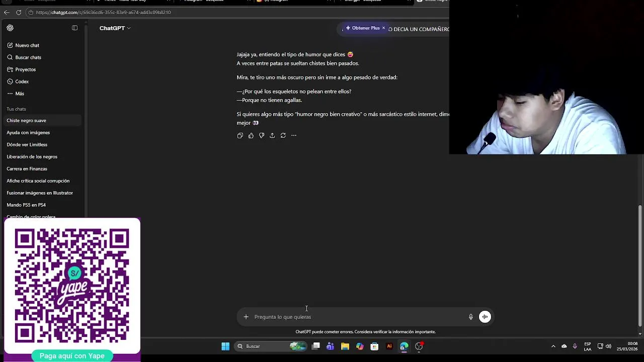The height and width of the screenshot is (362, 644).
Task: Click the taskbar Buscar search box
Action: (271, 346)
